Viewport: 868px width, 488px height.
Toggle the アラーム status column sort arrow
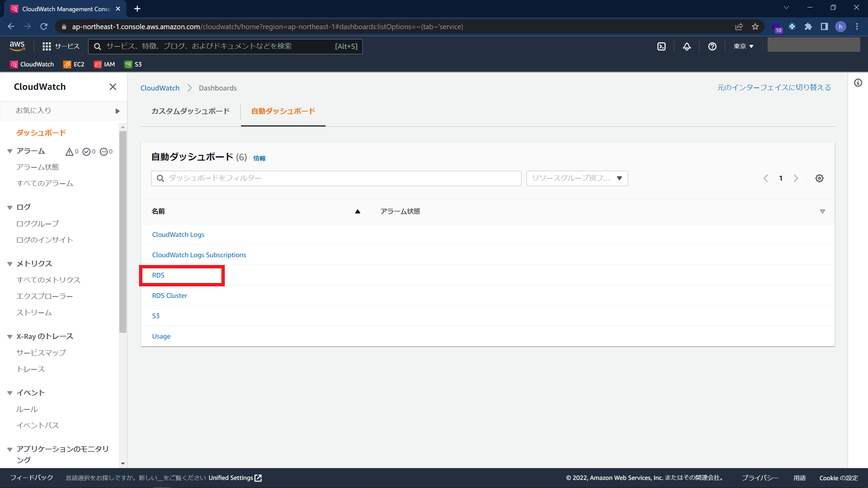822,211
